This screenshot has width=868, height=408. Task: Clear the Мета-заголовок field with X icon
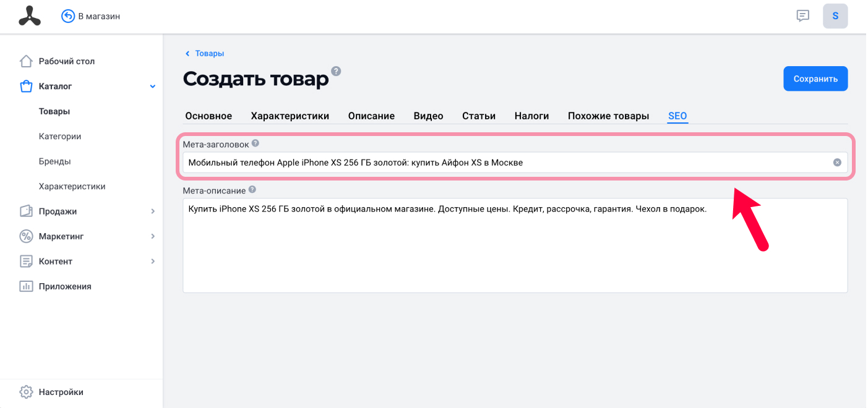(x=837, y=163)
